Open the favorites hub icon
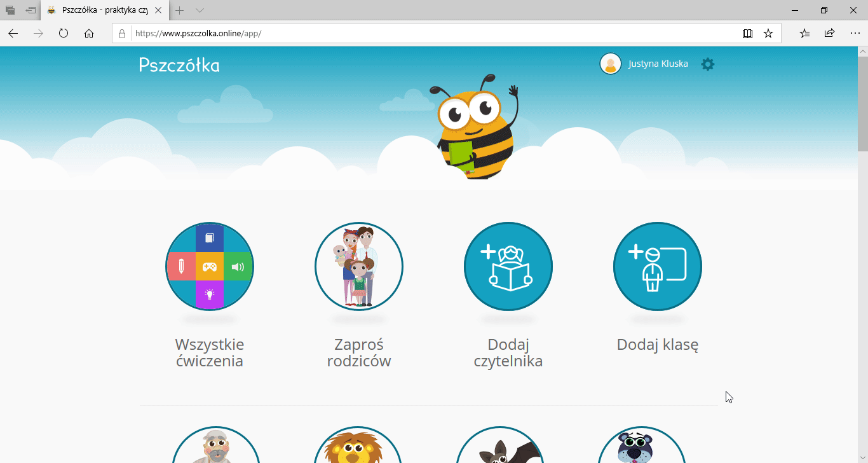 point(804,34)
